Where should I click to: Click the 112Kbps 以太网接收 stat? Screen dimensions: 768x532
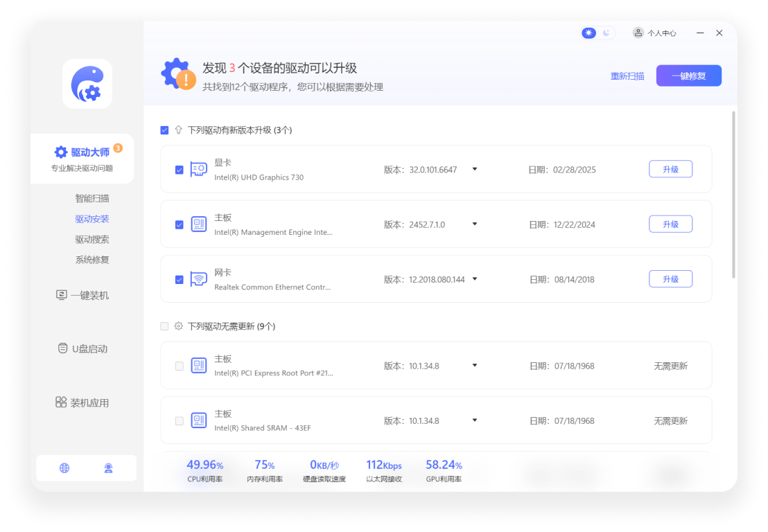384,470
